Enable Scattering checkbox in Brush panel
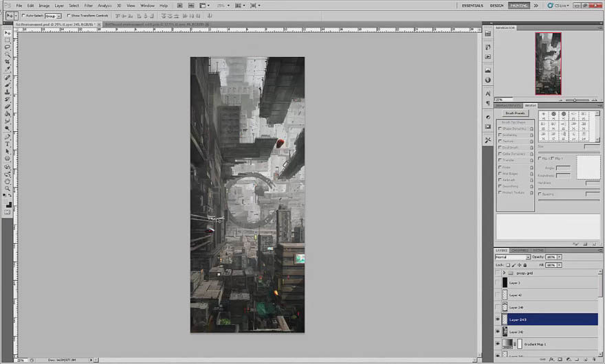 click(x=500, y=135)
